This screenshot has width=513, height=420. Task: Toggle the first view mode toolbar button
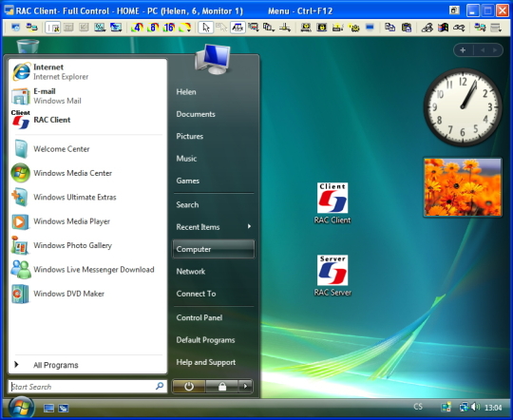pos(52,28)
